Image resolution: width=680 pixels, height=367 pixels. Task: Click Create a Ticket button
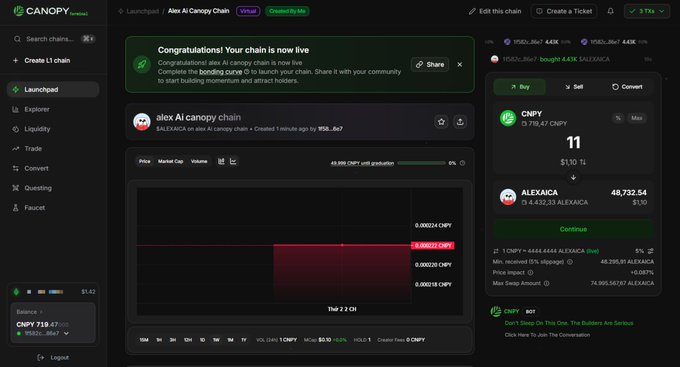coord(564,11)
